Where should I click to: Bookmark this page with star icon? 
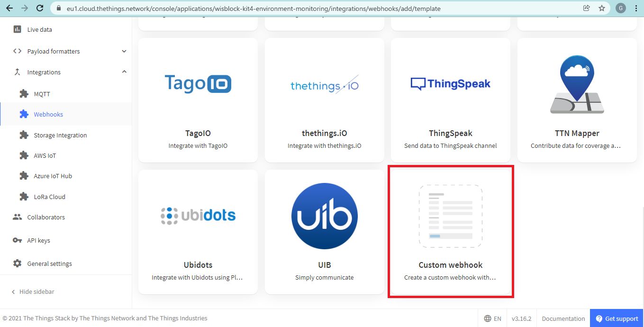tap(601, 8)
